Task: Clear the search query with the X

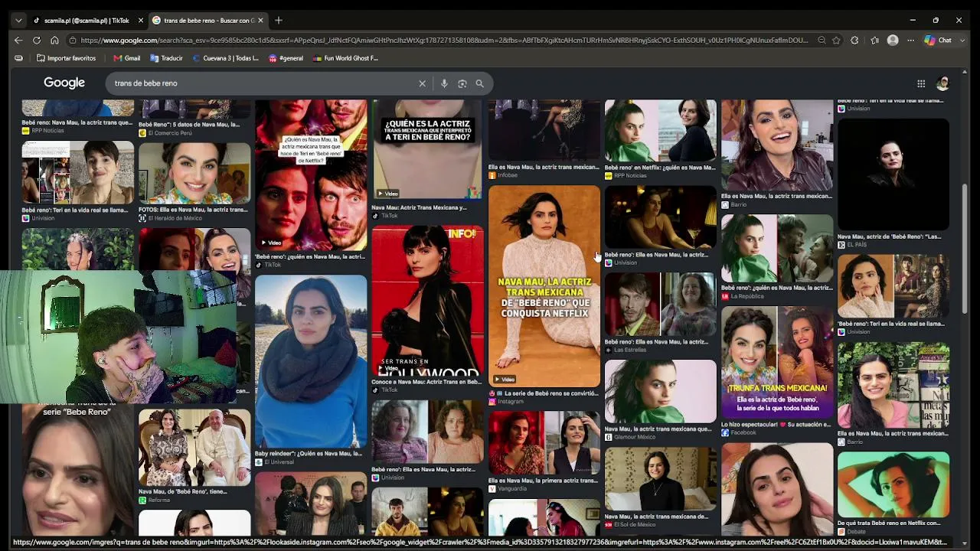Action: click(422, 83)
